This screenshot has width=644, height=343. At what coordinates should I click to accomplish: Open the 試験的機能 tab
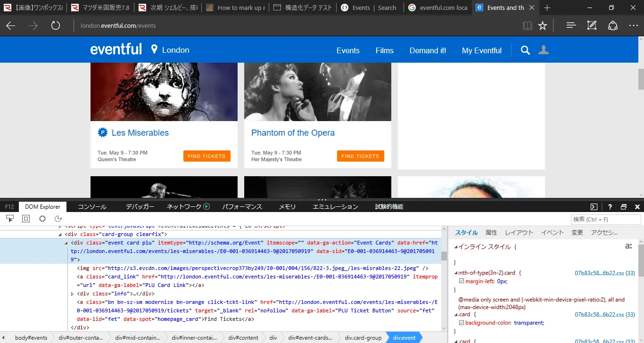point(389,207)
